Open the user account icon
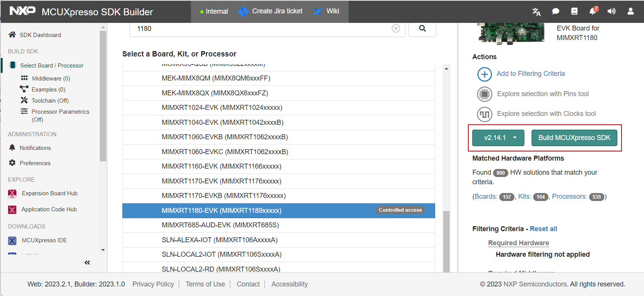Viewport: 644px width, 296px height. click(x=631, y=11)
